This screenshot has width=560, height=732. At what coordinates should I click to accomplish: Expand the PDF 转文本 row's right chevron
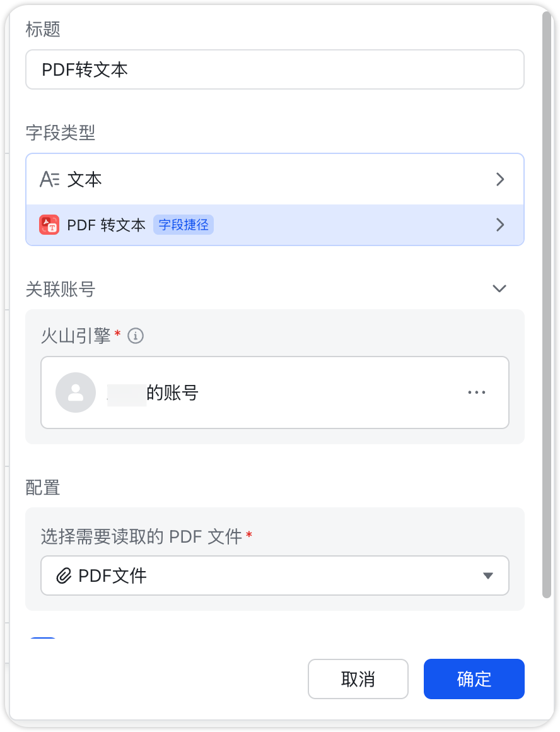(500, 225)
